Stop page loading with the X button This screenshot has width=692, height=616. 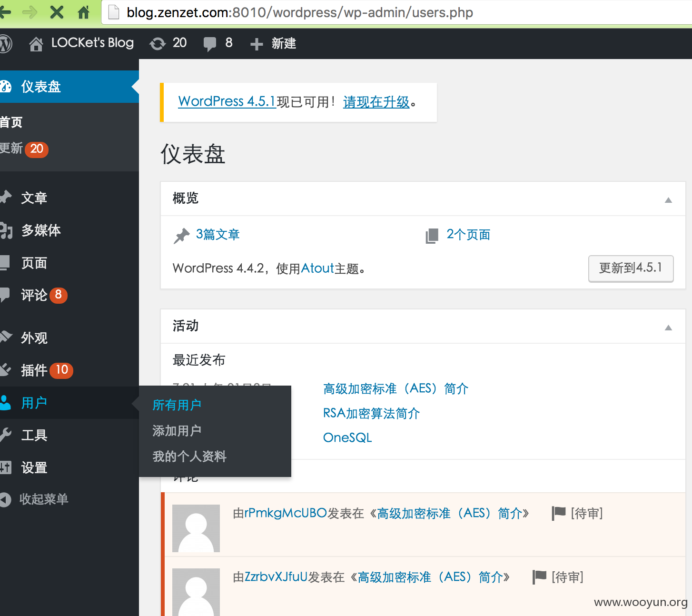57,12
